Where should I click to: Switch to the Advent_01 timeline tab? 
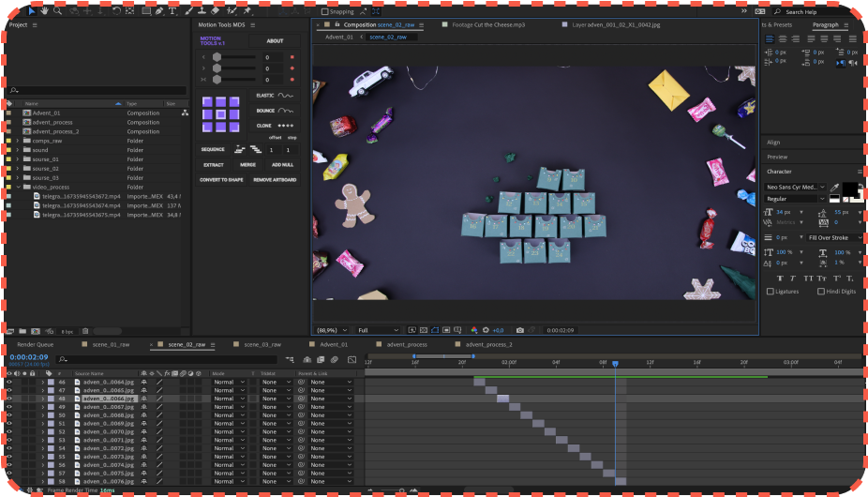tap(334, 345)
